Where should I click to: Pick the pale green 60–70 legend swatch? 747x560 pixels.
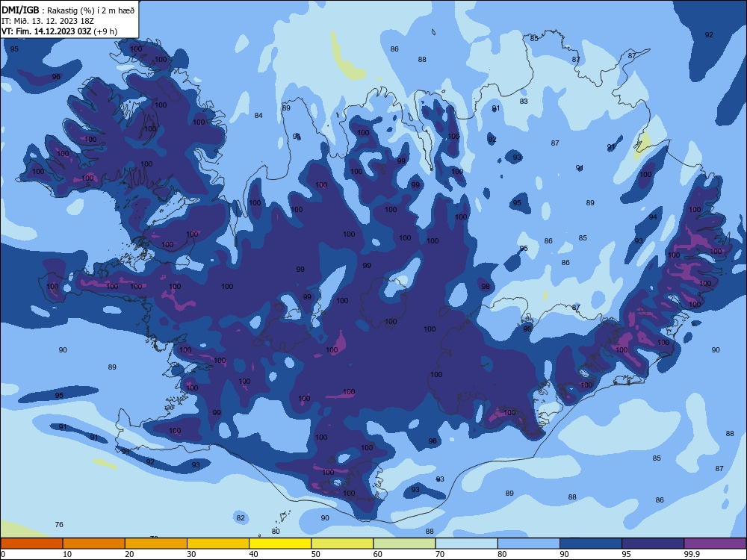click(x=404, y=544)
